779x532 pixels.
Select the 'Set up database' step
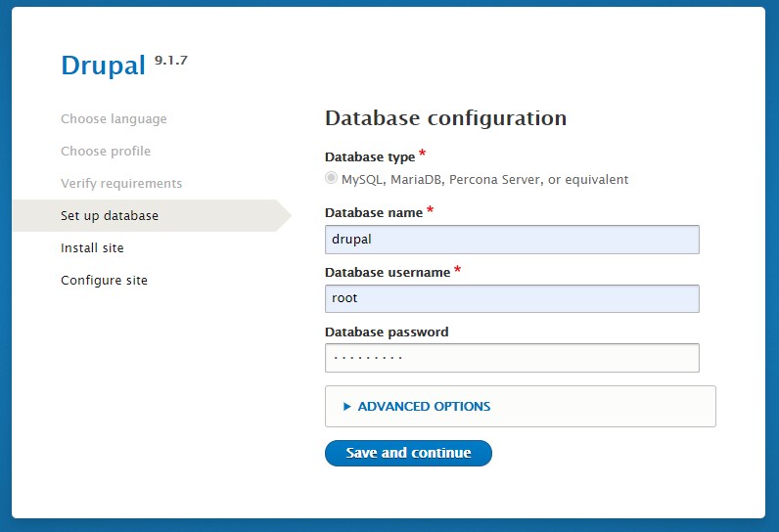click(x=110, y=216)
